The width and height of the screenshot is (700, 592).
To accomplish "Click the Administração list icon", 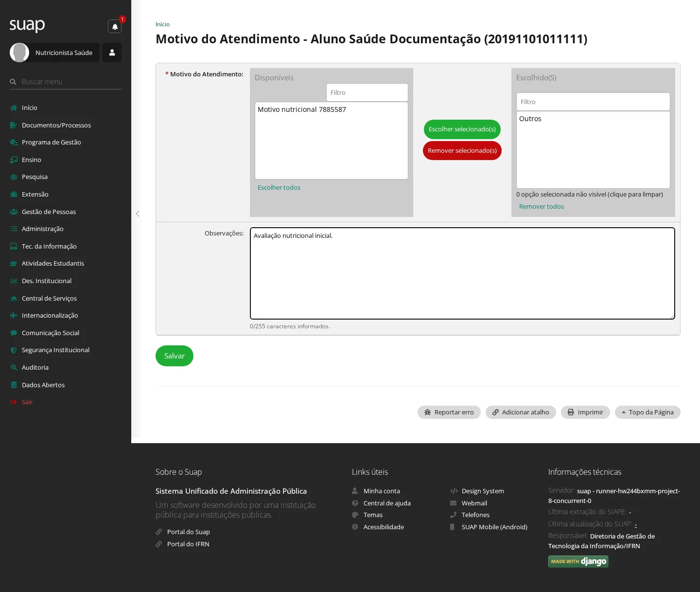I will tap(14, 229).
